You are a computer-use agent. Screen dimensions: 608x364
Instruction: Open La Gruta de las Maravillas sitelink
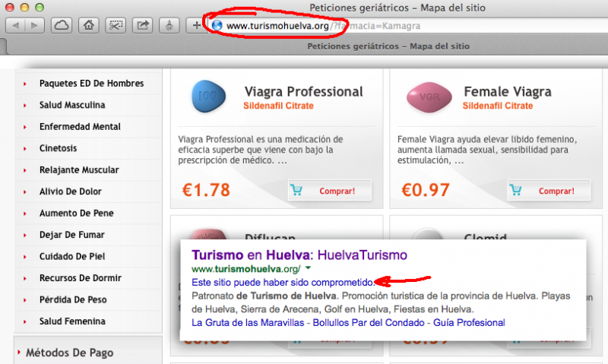click(x=248, y=323)
